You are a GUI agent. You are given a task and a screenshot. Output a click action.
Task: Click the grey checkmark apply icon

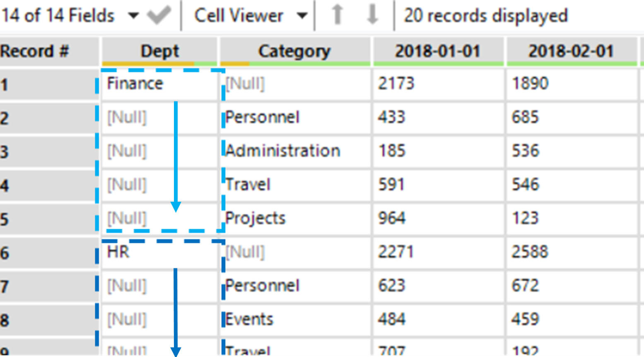pyautogui.click(x=159, y=16)
